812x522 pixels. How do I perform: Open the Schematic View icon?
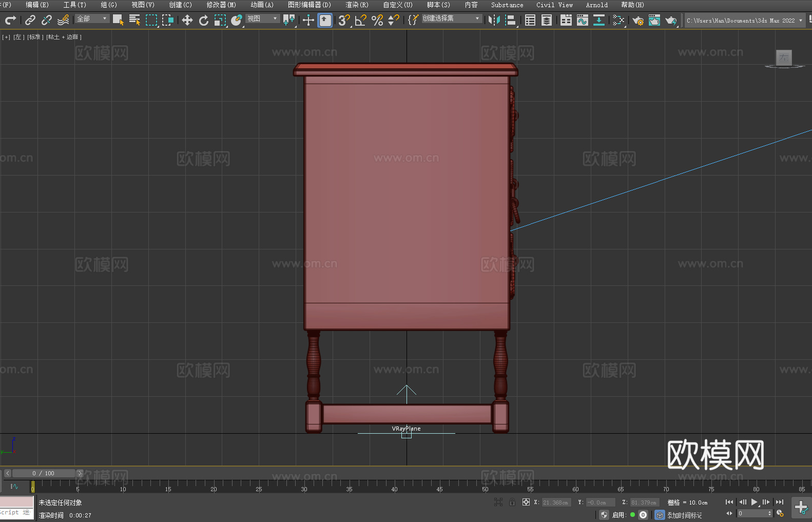tap(599, 20)
